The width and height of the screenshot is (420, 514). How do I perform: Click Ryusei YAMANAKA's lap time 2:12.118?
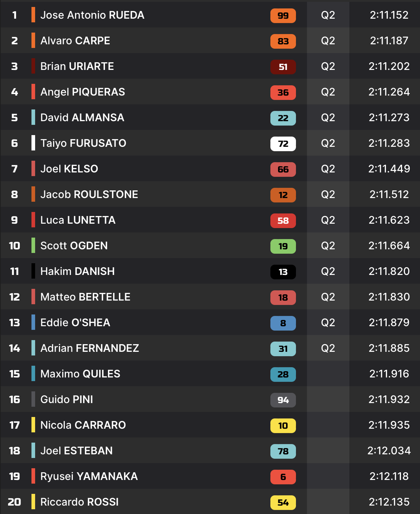coord(389,476)
